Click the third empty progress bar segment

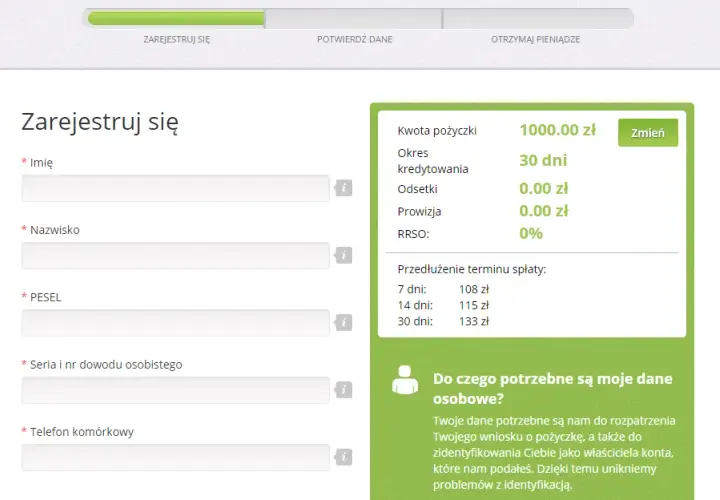tap(538, 18)
